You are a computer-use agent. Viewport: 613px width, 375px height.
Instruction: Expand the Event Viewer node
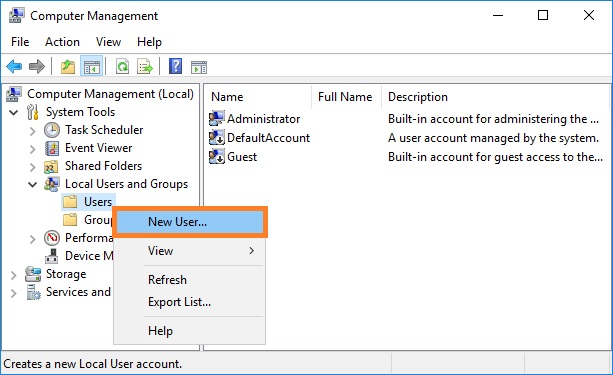(x=32, y=149)
